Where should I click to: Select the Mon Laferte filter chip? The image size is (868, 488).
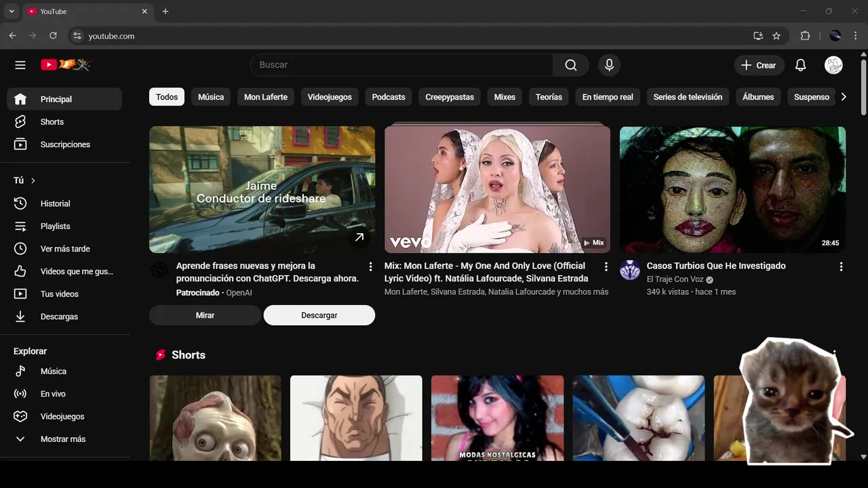click(x=266, y=97)
